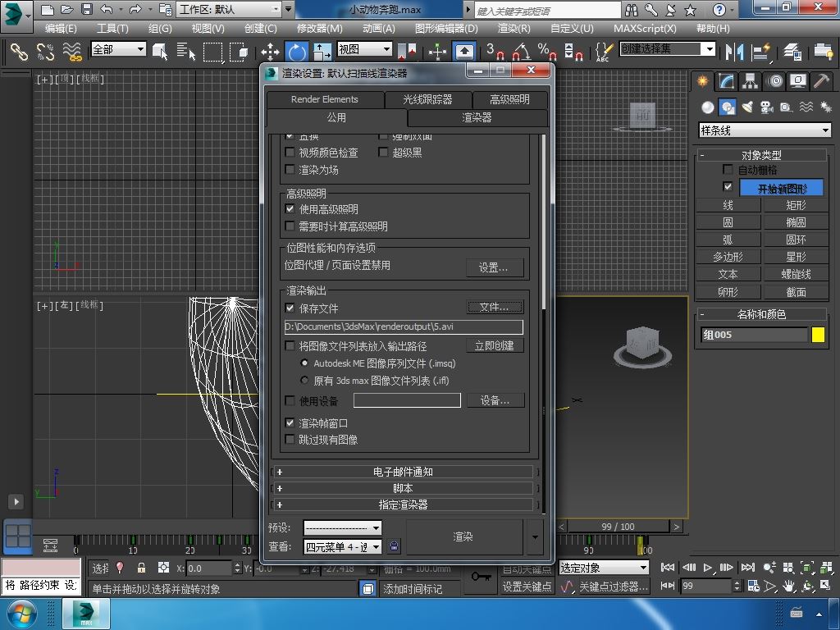The image size is (840, 630).
Task: Switch to the Render Elements tab
Action: pos(325,99)
